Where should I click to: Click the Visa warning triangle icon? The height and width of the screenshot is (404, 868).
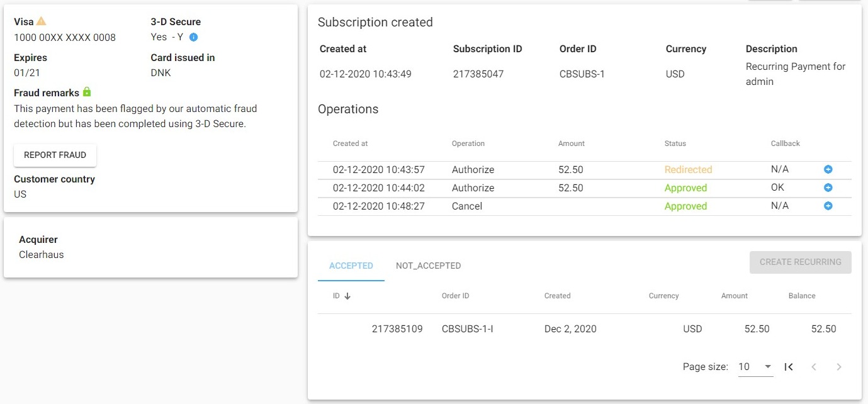pos(42,21)
